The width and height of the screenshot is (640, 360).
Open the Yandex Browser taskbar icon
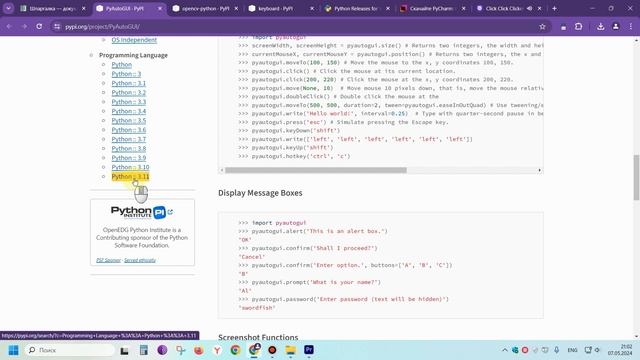(217, 350)
